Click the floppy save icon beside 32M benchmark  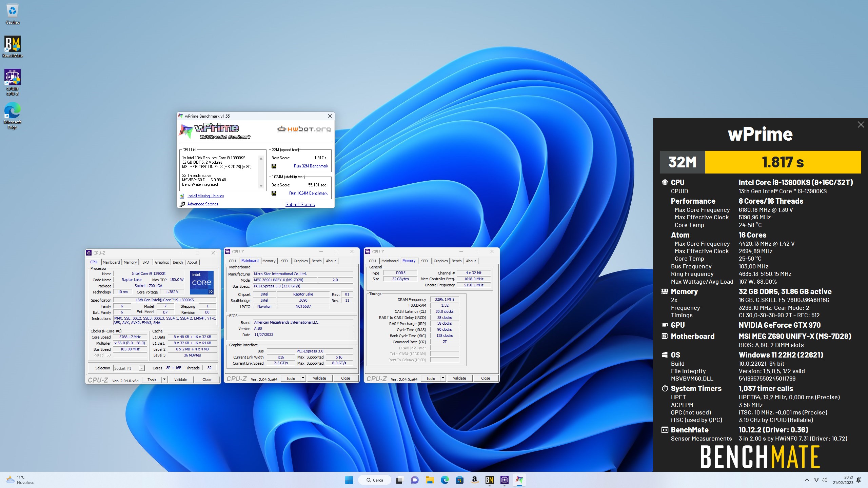274,166
